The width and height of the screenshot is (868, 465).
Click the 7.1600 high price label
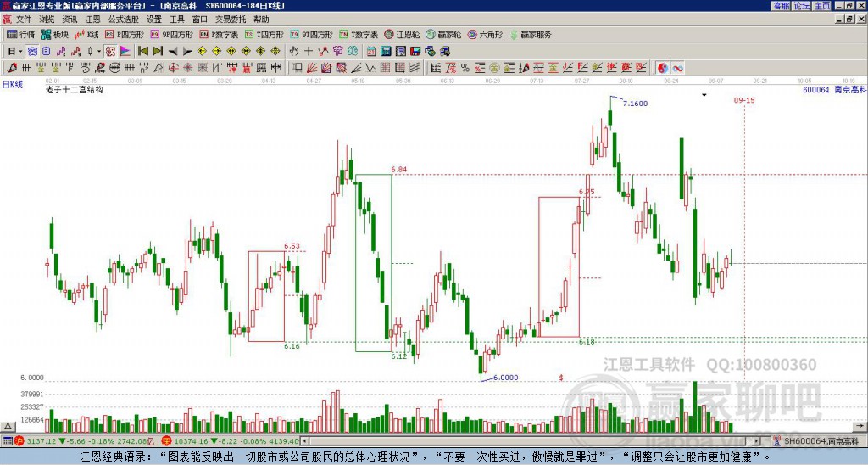point(635,103)
